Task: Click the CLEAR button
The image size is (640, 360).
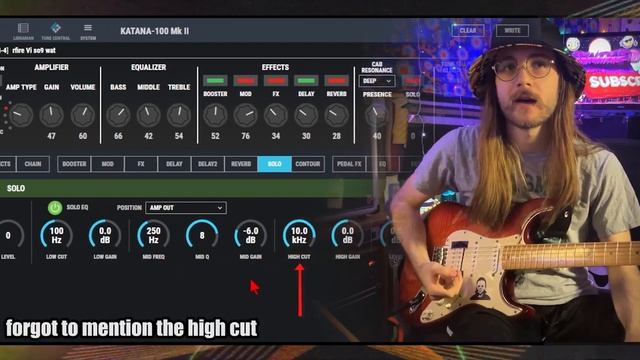Action: [468, 31]
